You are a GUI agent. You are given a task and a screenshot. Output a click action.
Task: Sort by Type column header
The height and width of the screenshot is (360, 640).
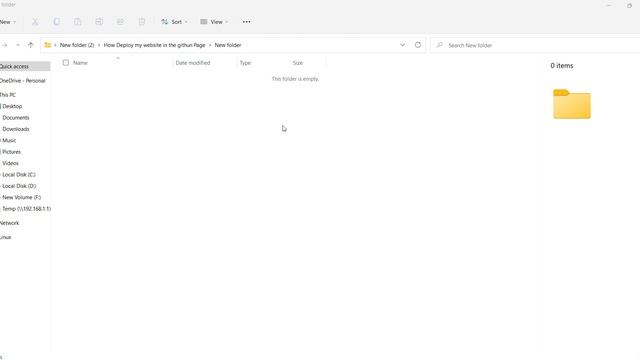[245, 63]
